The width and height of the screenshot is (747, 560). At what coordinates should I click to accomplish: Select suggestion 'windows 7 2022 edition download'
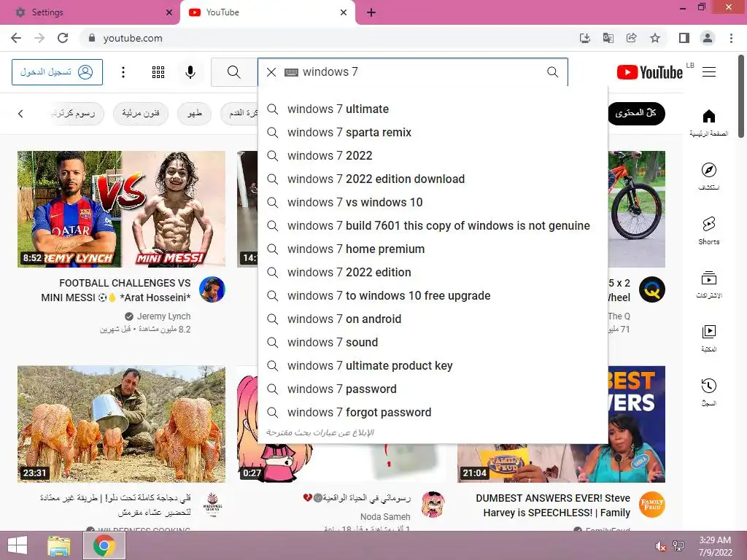[x=433, y=179]
